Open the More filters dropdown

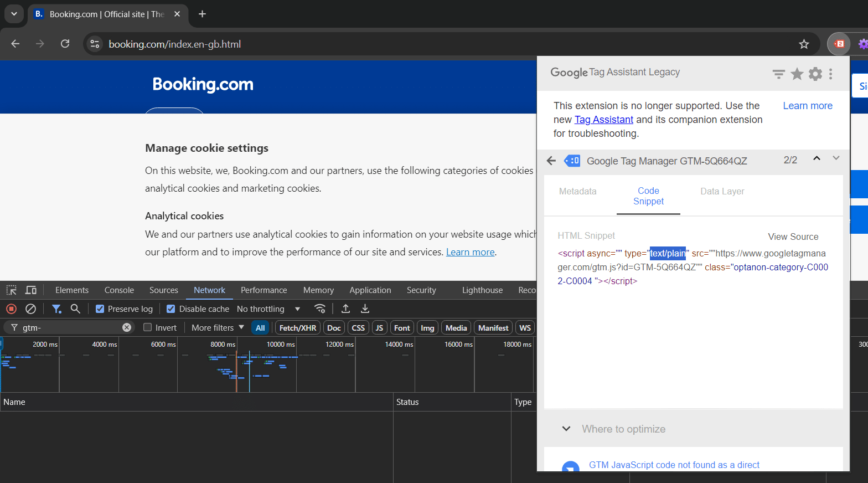pos(218,328)
